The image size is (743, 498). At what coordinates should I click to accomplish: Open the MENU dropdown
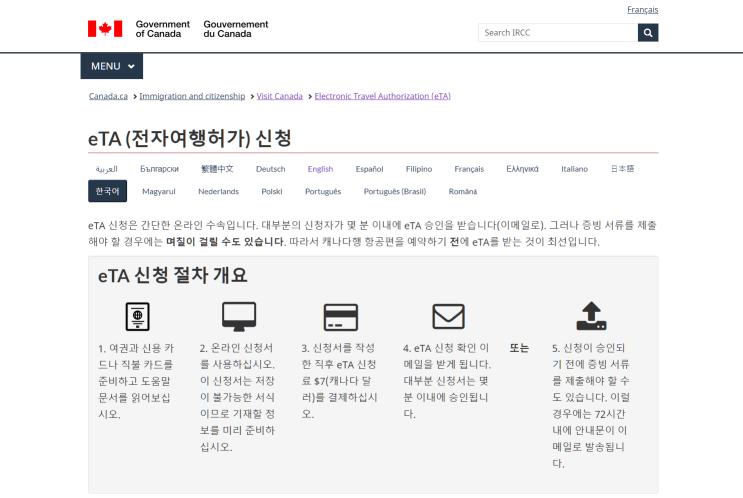pos(112,66)
